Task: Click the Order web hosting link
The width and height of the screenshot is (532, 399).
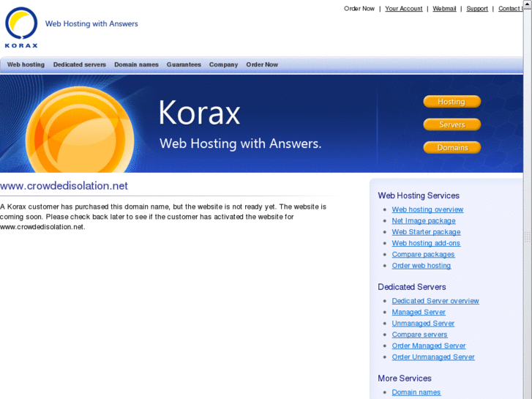Action: click(422, 266)
